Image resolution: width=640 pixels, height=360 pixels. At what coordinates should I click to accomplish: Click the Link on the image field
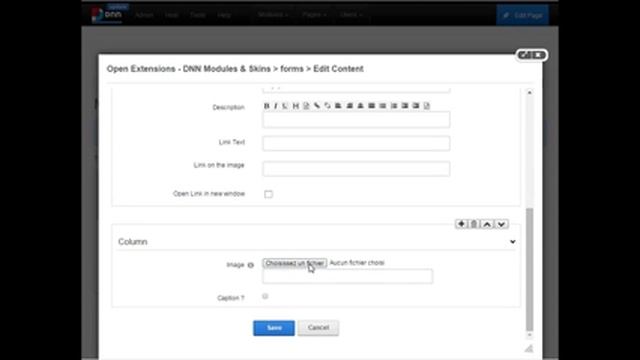click(x=356, y=169)
